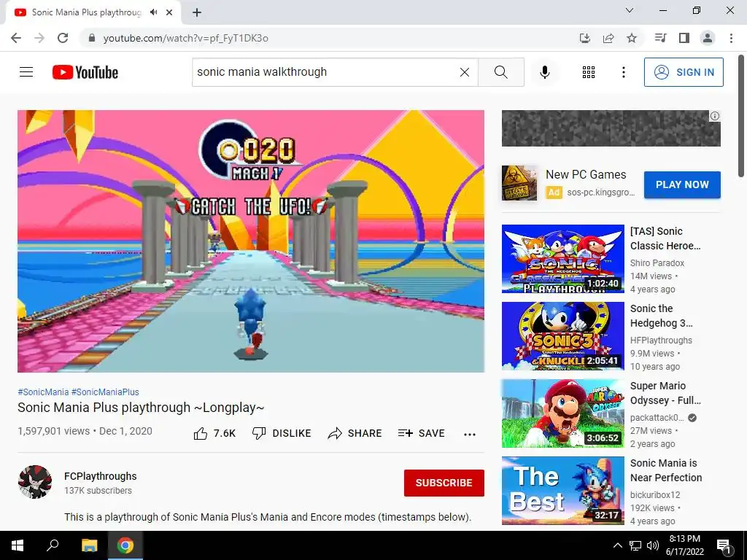Close the Sonic Mania Plus tab
This screenshot has width=747, height=560.
point(169,12)
